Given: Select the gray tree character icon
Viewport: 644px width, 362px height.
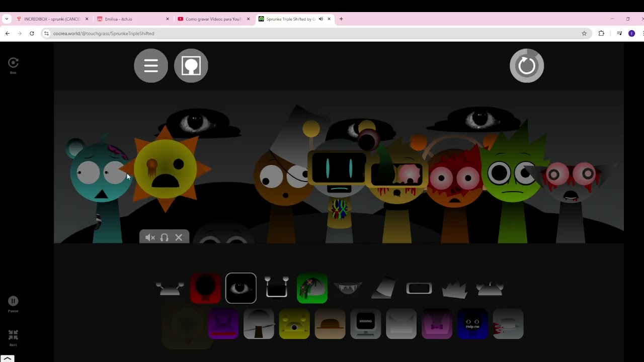Looking at the screenshot, I should [259, 324].
